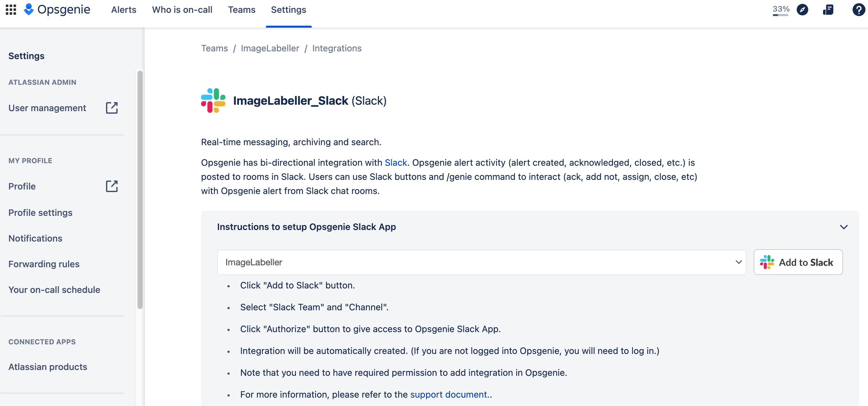The height and width of the screenshot is (406, 868).
Task: Click the Teams breadcrumb link
Action: pyautogui.click(x=215, y=48)
